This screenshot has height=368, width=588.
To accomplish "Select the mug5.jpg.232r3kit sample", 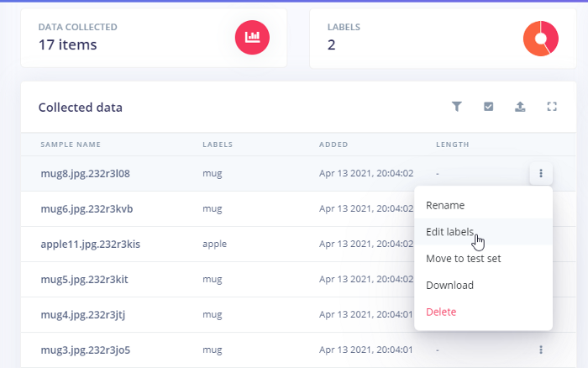I will click(x=83, y=280).
